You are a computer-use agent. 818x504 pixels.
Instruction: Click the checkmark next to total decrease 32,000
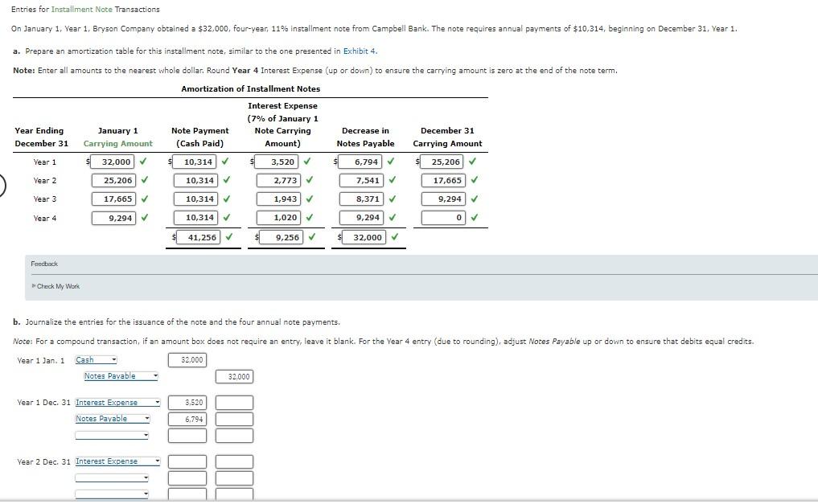coord(393,236)
